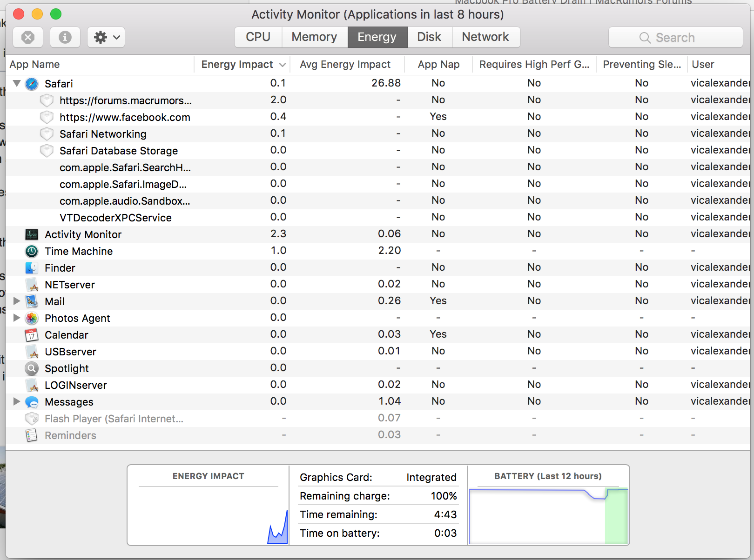Image resolution: width=754 pixels, height=560 pixels.
Task: Click the forums.macrumors shield icon
Action: tap(47, 100)
